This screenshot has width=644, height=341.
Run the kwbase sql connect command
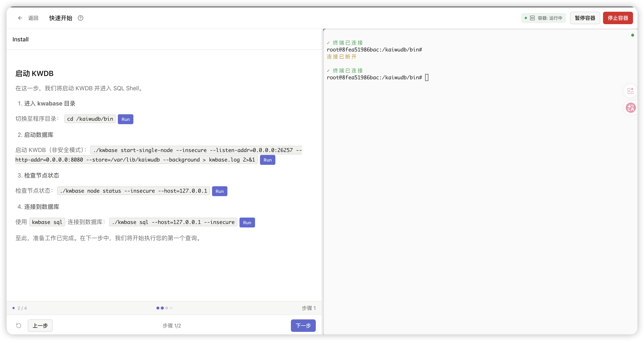point(247,223)
